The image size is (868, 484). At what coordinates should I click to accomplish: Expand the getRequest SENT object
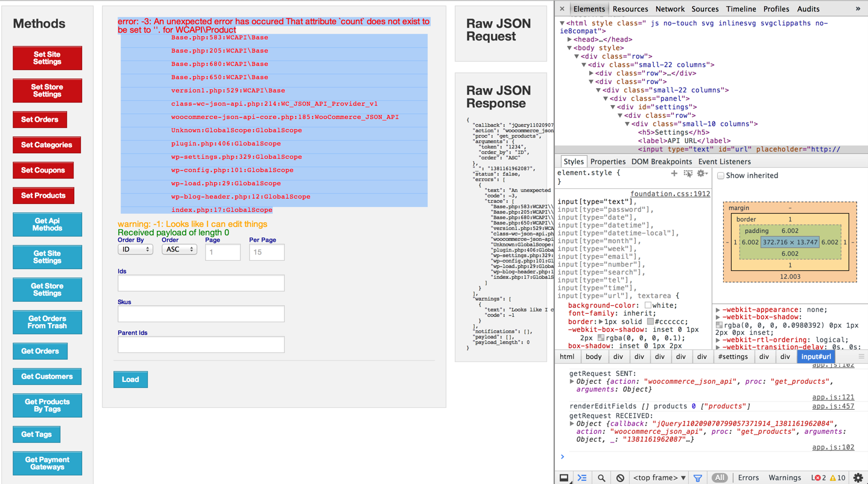572,381
